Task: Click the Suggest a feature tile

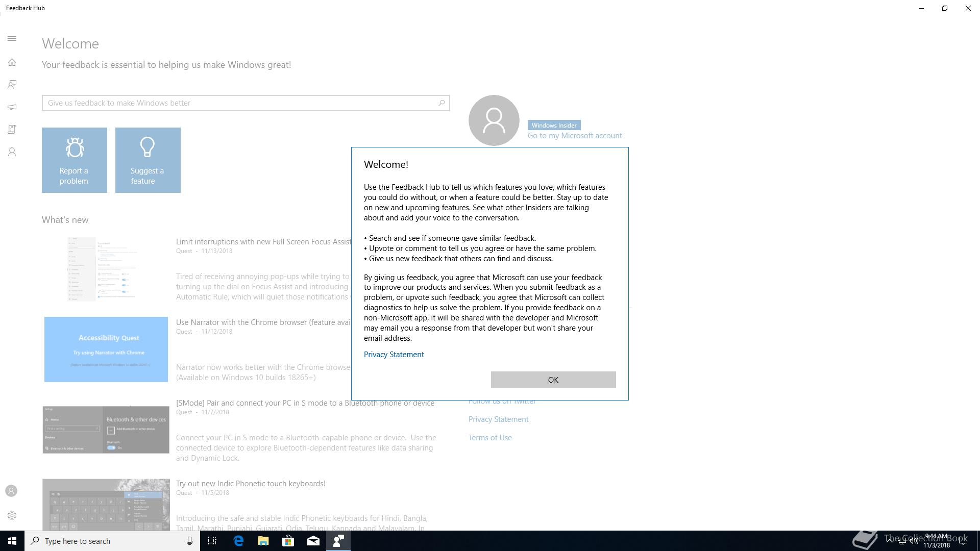Action: click(148, 160)
